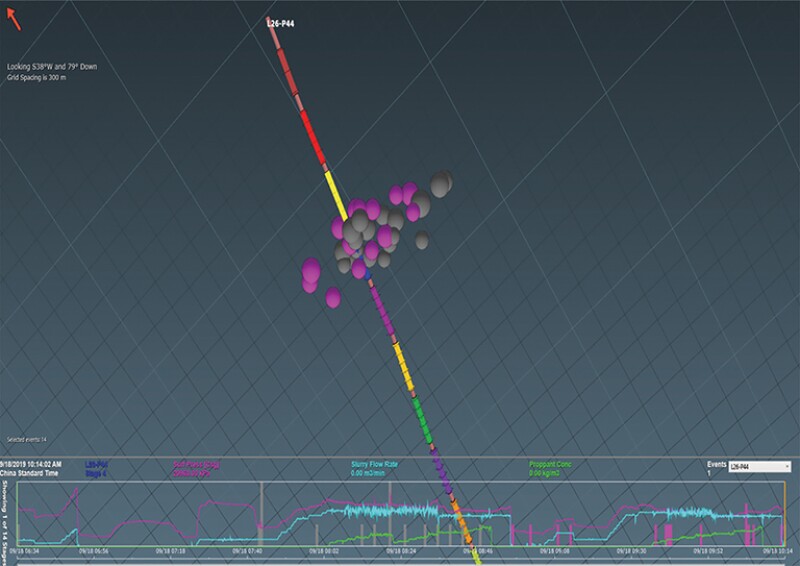The image size is (800, 566).
Task: Click the 'Selected events 14' status text
Action: [x=27, y=439]
